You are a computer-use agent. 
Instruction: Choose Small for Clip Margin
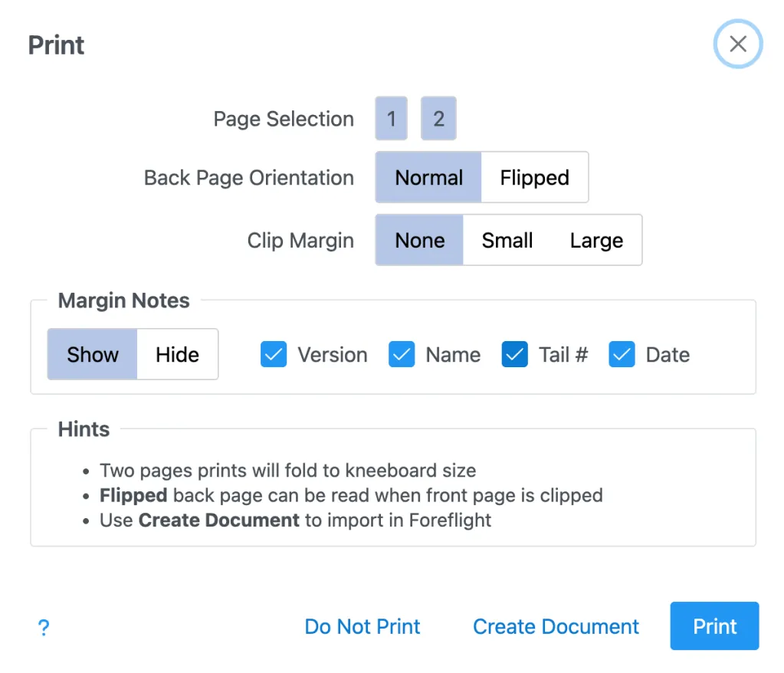(507, 241)
